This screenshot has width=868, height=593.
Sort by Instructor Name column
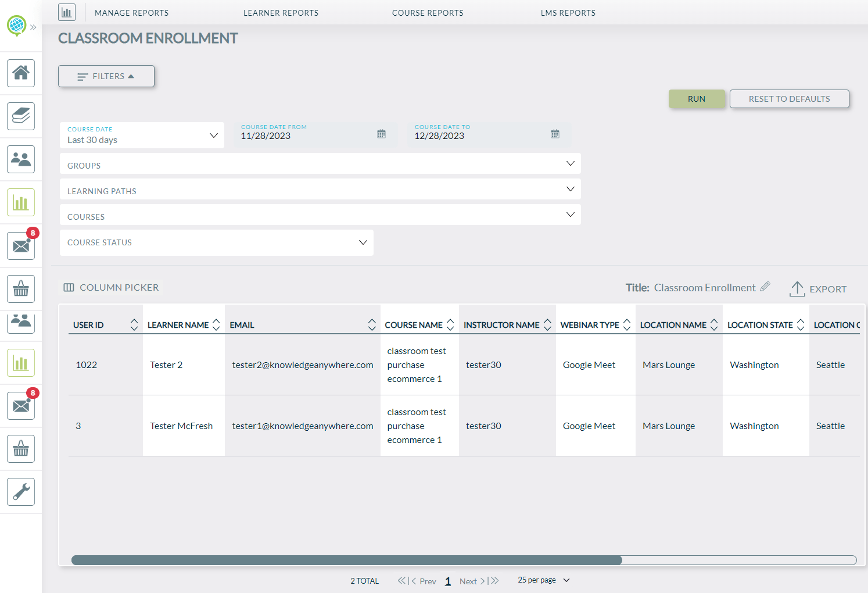pos(547,324)
